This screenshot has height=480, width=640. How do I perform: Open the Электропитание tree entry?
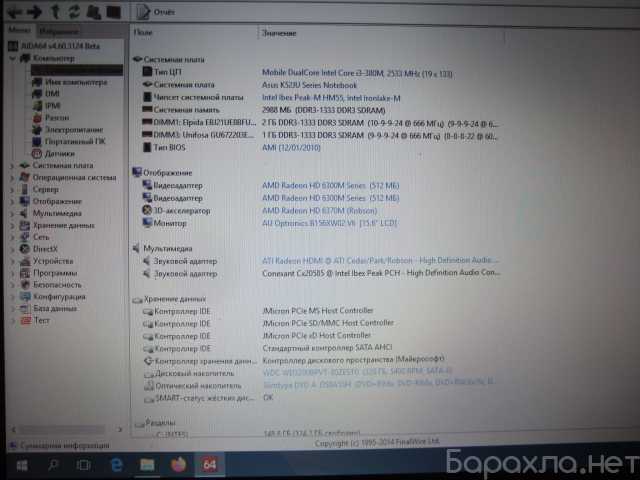tap(74, 129)
